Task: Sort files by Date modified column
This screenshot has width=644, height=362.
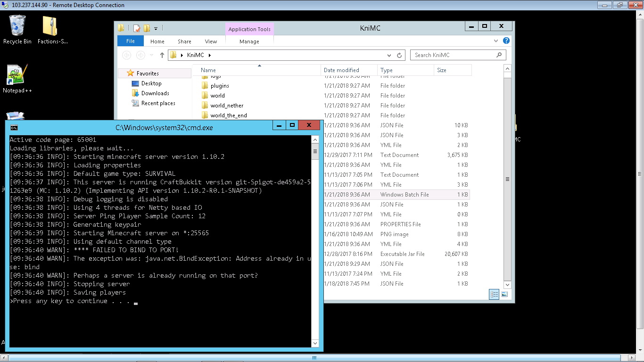Action: (x=341, y=70)
